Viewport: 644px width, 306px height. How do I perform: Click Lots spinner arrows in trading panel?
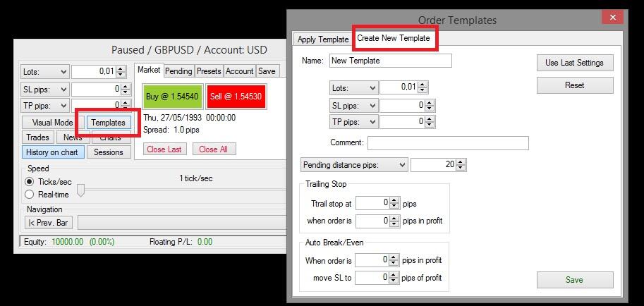(121, 71)
